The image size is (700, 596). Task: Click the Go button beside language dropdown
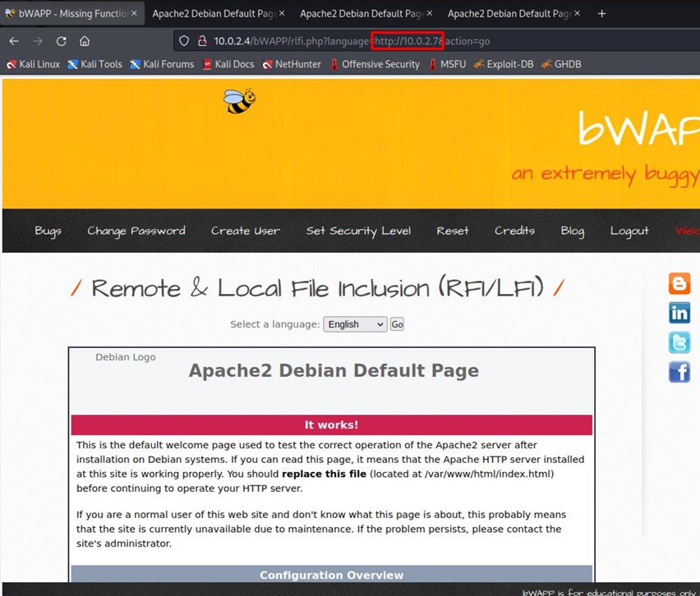(x=397, y=324)
